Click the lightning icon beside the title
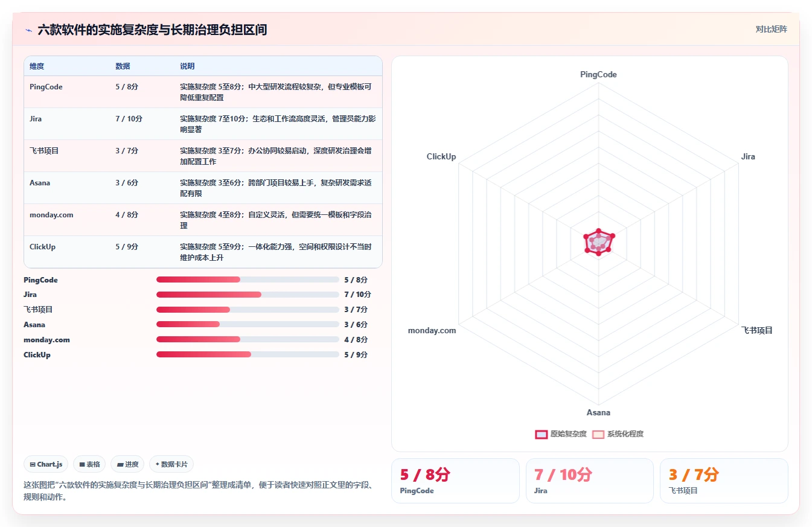The image size is (812, 527). [29, 30]
